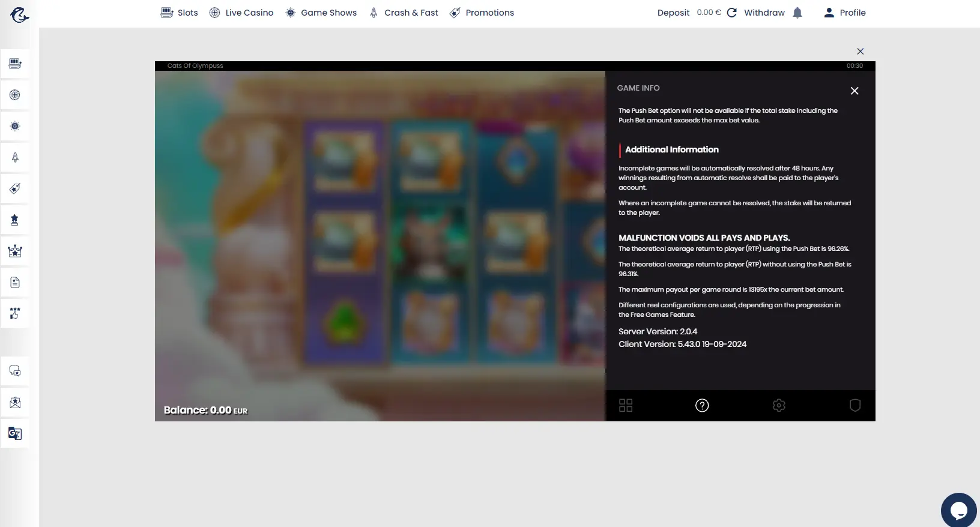Click the Server Version: 2.0.4 line
The width and height of the screenshot is (980, 527).
(658, 331)
